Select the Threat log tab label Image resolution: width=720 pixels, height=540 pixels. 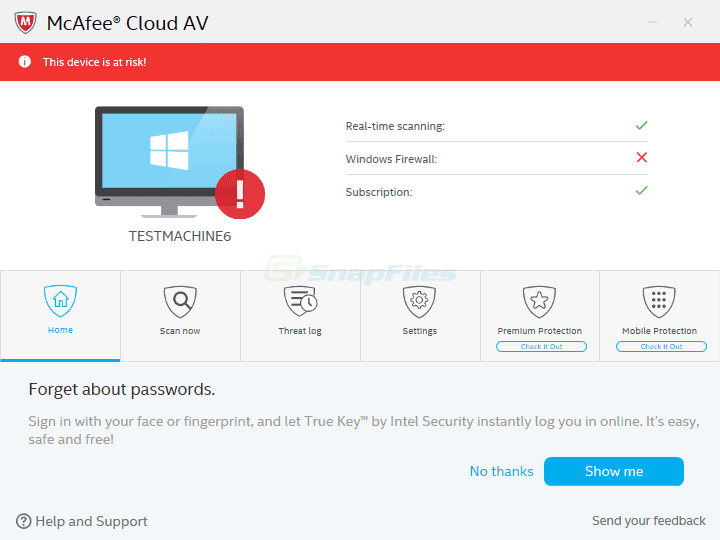click(300, 331)
